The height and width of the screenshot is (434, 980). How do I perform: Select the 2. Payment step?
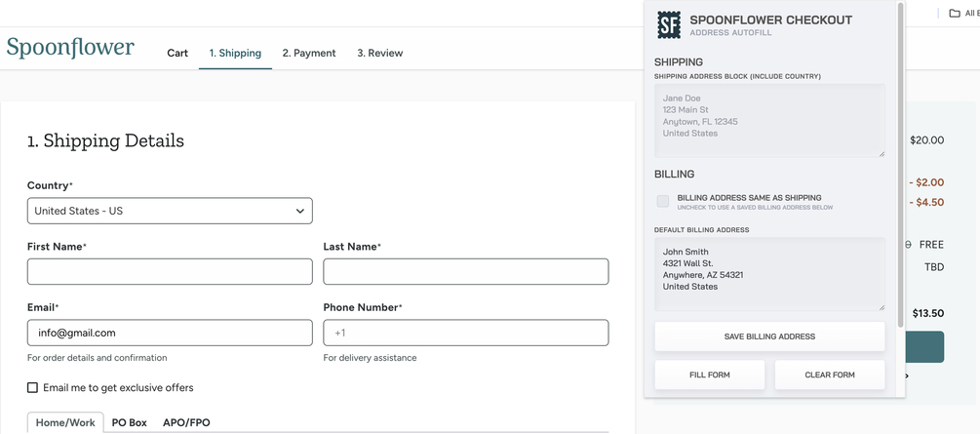[x=309, y=53]
